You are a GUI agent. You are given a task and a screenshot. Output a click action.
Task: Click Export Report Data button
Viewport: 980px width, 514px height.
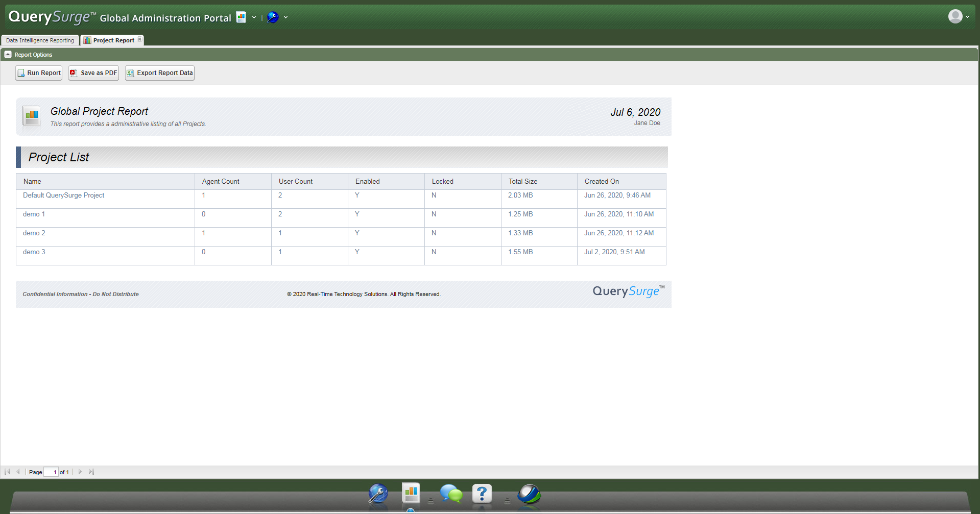160,73
